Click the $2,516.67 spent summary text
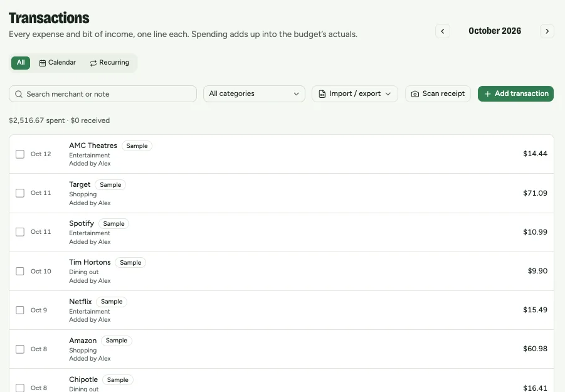The width and height of the screenshot is (565, 392). 37,120
